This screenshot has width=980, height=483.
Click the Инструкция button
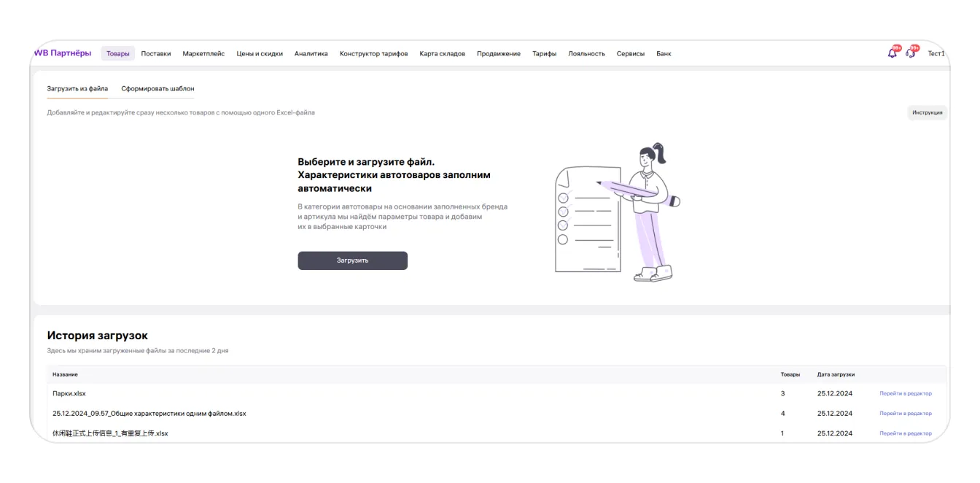click(x=927, y=112)
